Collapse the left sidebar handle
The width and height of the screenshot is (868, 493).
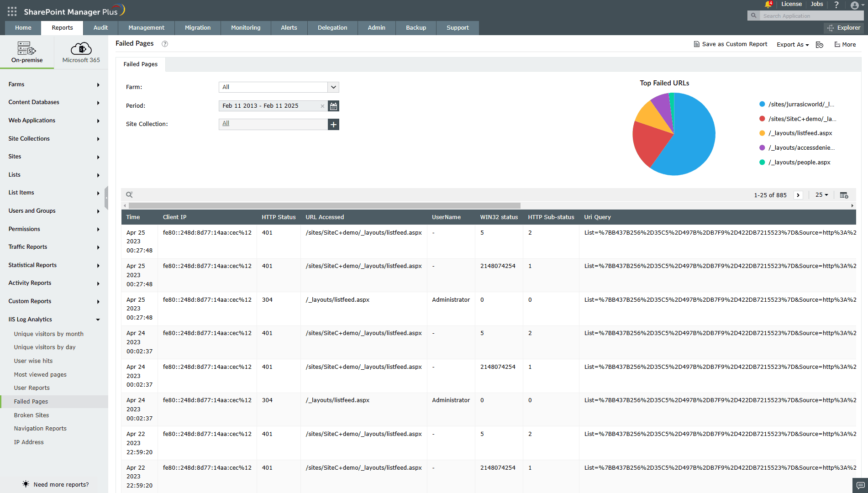(x=106, y=198)
